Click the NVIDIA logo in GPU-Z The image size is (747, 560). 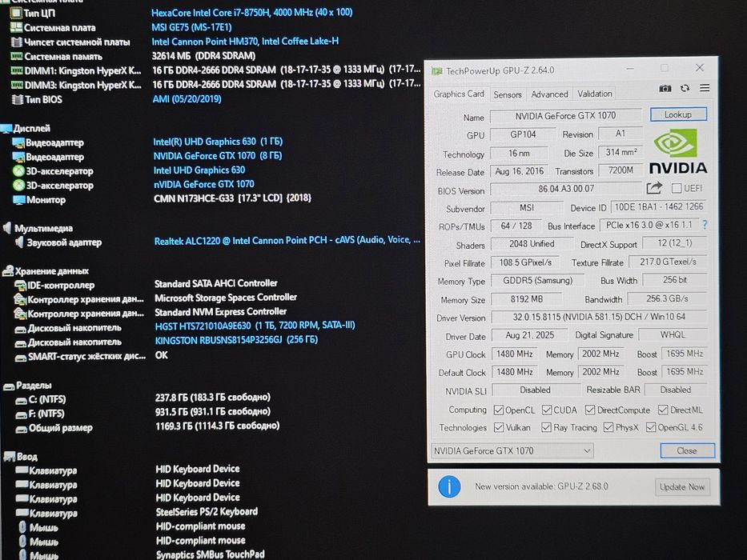(x=678, y=151)
